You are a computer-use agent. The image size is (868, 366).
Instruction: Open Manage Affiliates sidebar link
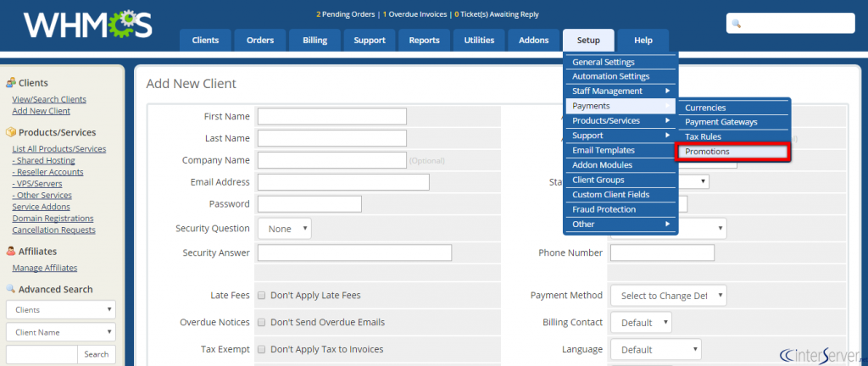[x=45, y=268]
